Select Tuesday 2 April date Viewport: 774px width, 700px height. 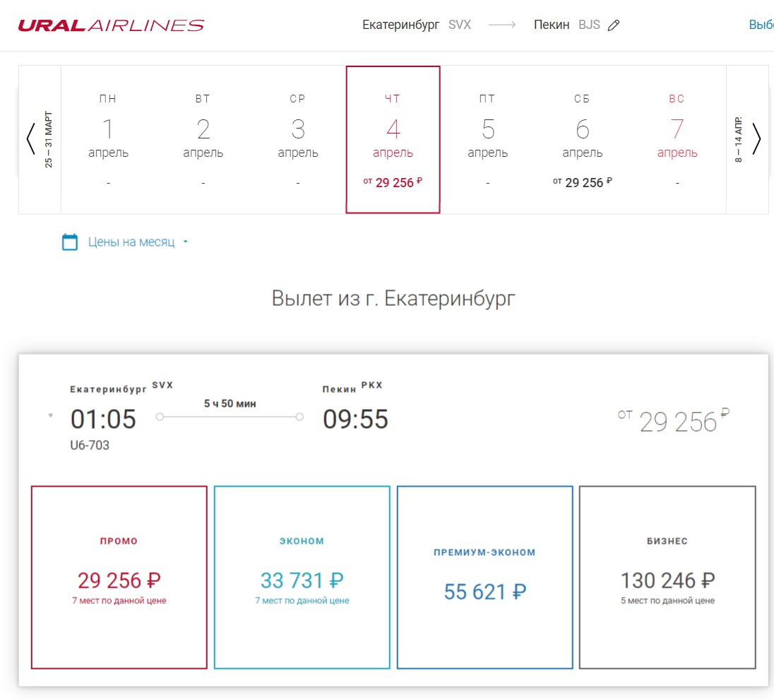203,139
